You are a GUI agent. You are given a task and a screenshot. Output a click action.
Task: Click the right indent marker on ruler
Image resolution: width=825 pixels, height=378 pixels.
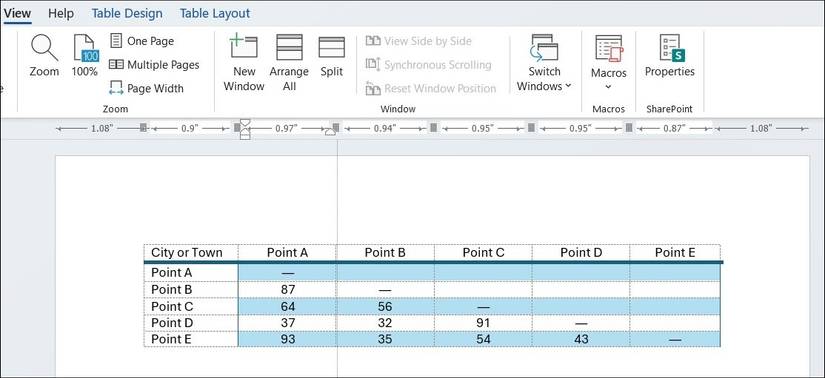(x=330, y=132)
